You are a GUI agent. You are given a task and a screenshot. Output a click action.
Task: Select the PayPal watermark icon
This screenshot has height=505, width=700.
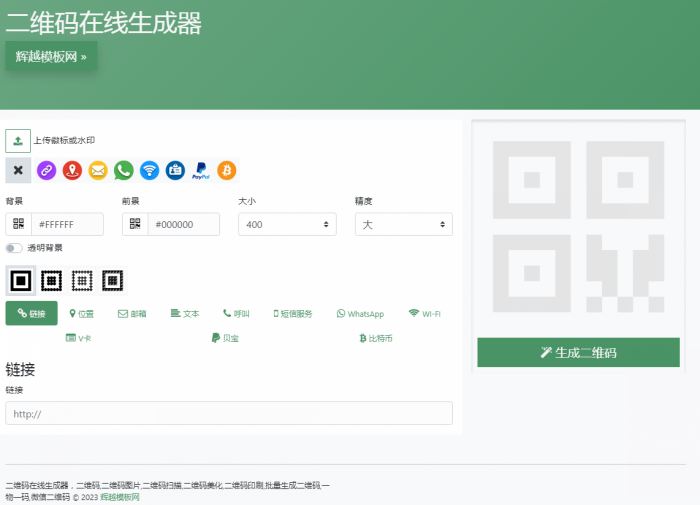coord(201,171)
